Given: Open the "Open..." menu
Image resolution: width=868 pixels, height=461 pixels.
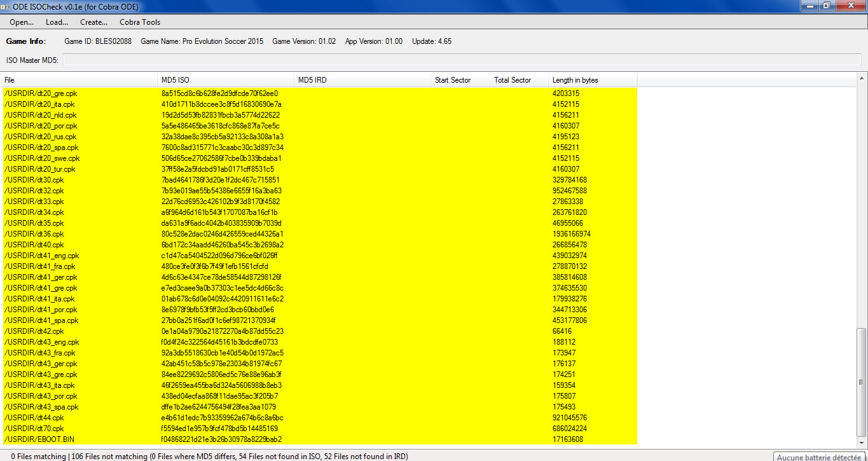Looking at the screenshot, I should click(22, 22).
